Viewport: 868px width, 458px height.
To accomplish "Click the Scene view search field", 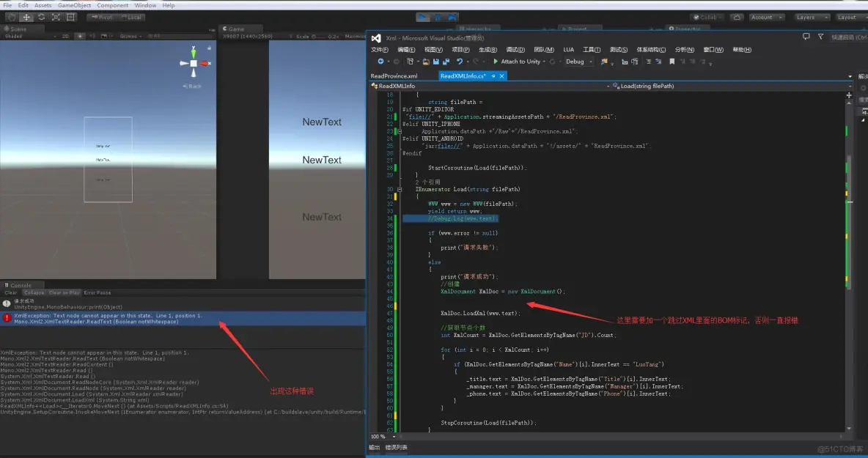I will (180, 36).
